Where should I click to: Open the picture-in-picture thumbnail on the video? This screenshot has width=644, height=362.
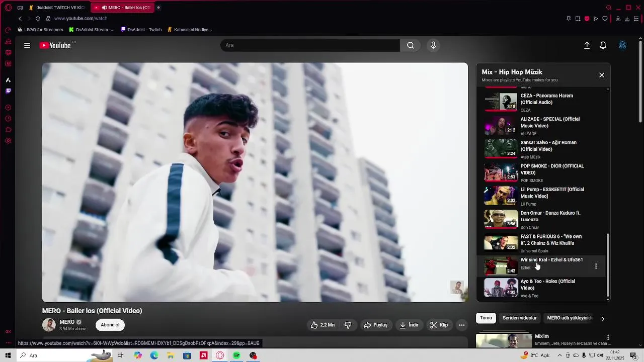(457, 287)
